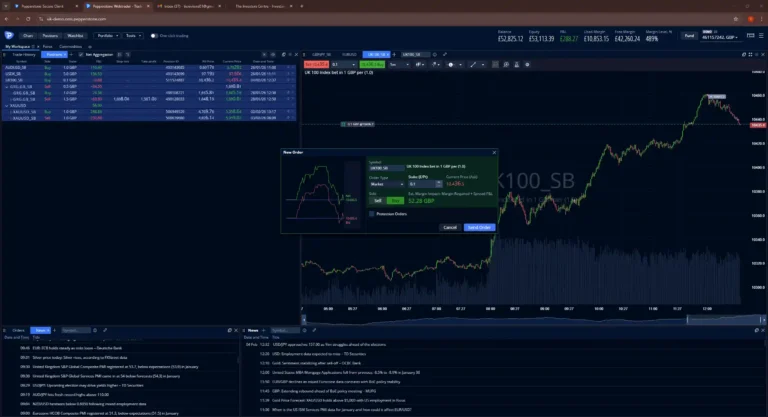768x417 pixels.
Task: Select the Positions panel tab
Action: pyautogui.click(x=54, y=54)
